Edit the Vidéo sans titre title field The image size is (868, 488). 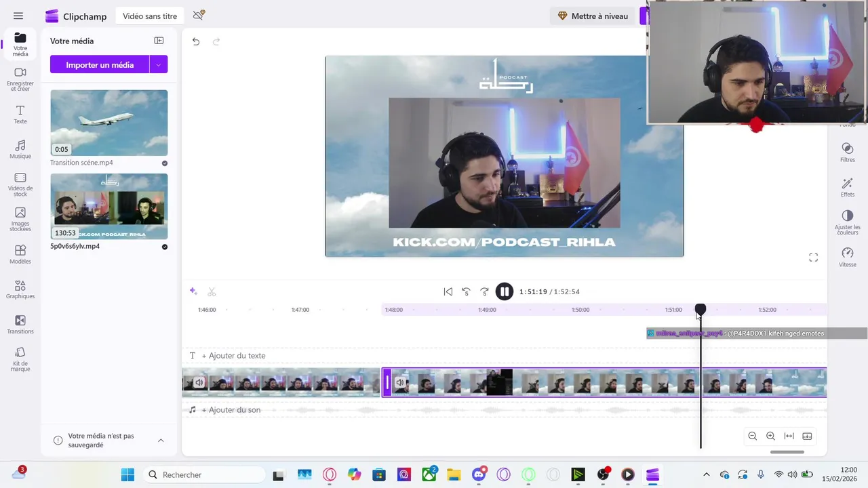[150, 16]
